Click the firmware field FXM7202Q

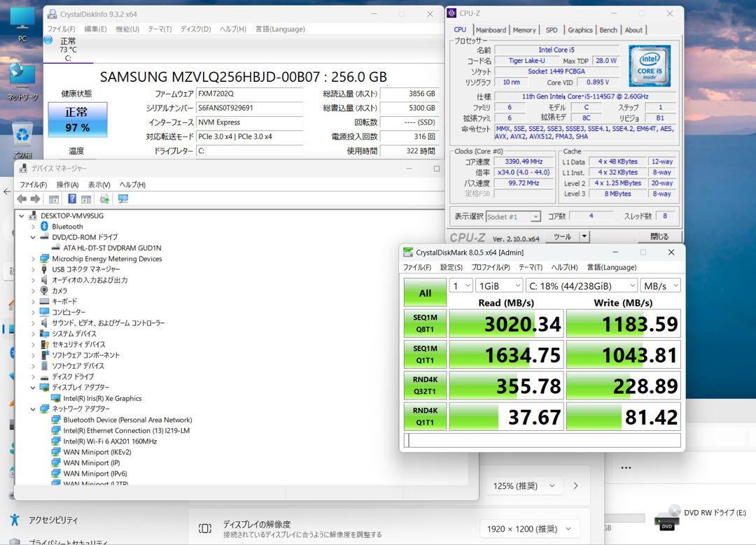249,94
